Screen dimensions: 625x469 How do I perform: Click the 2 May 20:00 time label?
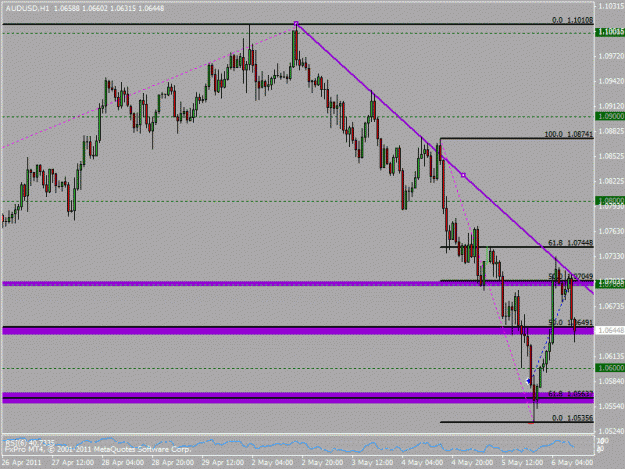click(x=322, y=462)
